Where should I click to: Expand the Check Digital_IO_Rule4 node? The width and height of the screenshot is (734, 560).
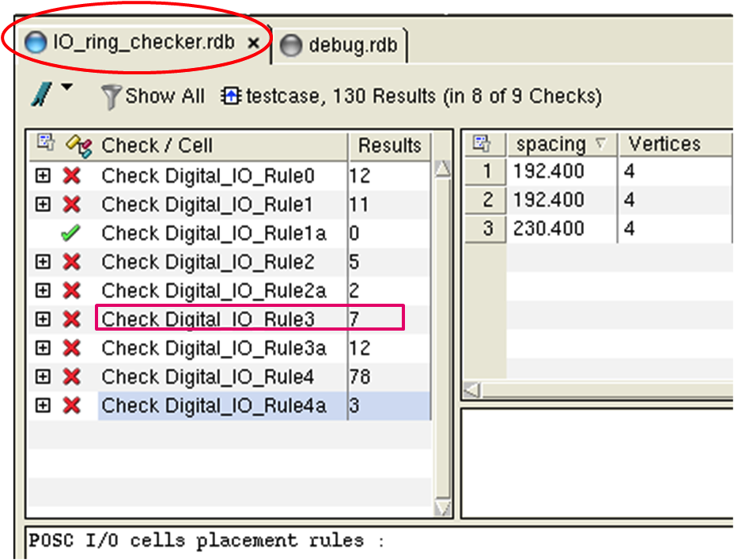pyautogui.click(x=43, y=376)
